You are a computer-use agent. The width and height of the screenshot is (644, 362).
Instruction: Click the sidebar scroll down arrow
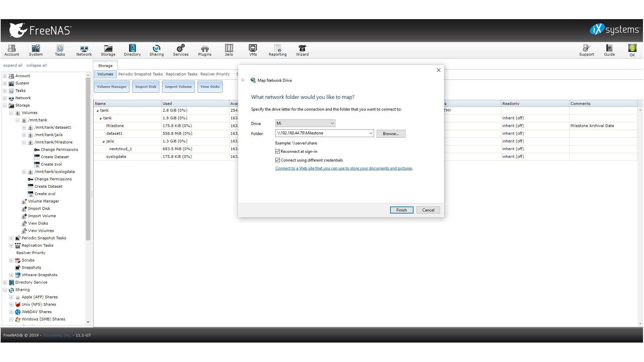click(x=88, y=322)
